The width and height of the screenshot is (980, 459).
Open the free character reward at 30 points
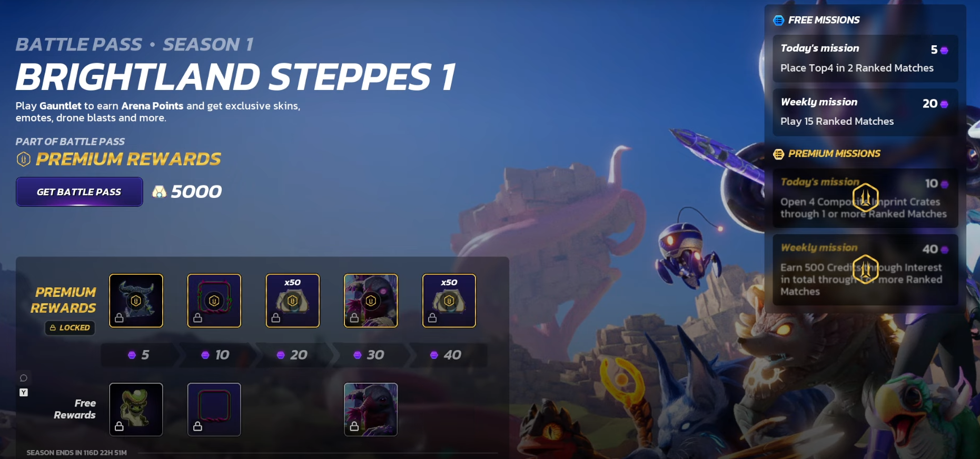[x=371, y=410]
